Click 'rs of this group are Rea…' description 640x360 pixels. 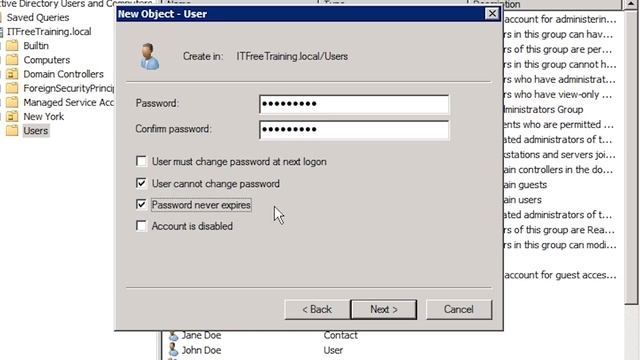[559, 230]
